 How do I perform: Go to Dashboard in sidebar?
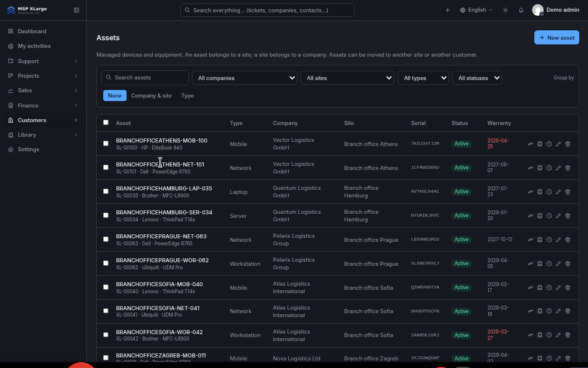click(43, 31)
